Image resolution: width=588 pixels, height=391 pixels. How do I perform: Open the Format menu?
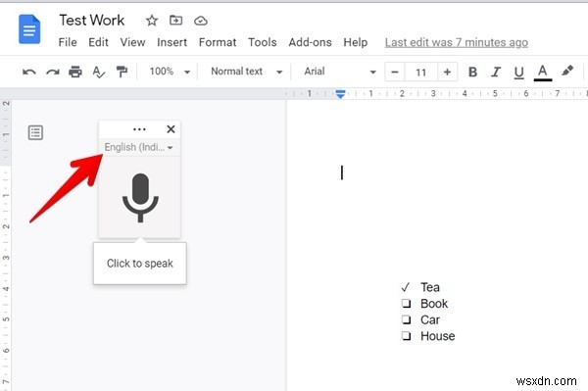(218, 42)
